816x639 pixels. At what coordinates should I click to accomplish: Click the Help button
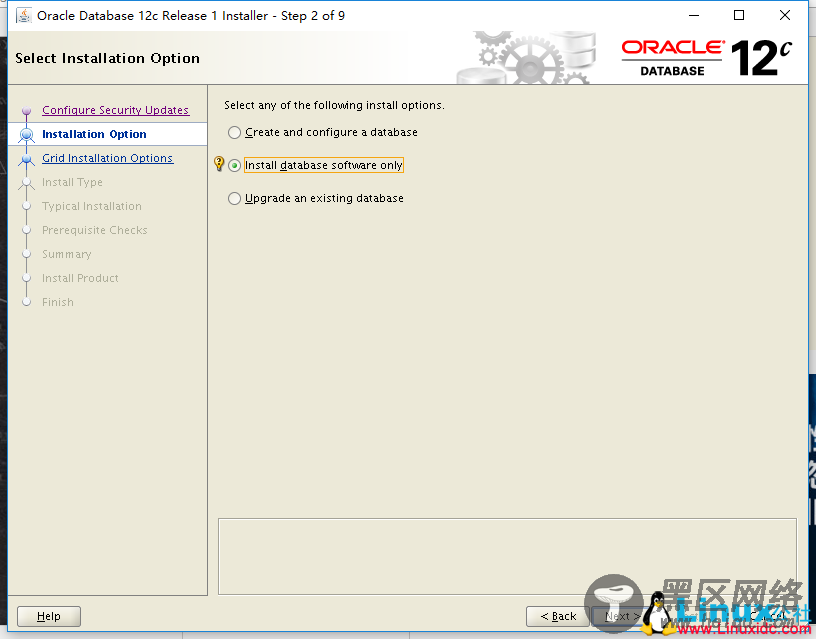tap(49, 616)
